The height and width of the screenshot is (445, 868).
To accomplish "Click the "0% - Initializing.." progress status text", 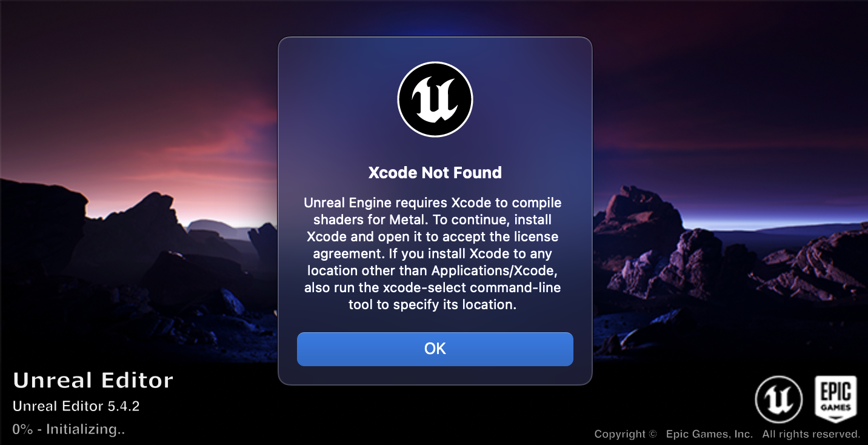I will (68, 429).
